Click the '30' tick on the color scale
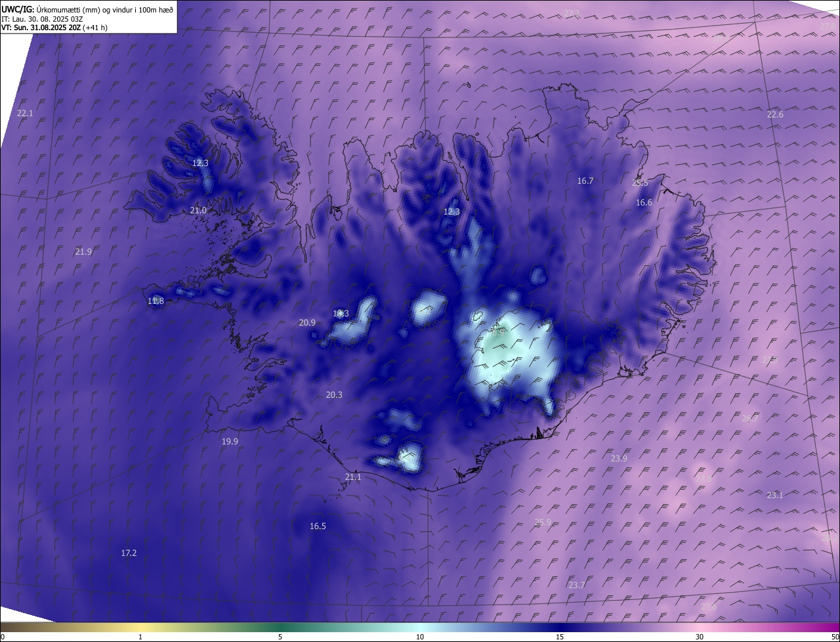Viewport: 840px width, 642px height. tap(700, 637)
